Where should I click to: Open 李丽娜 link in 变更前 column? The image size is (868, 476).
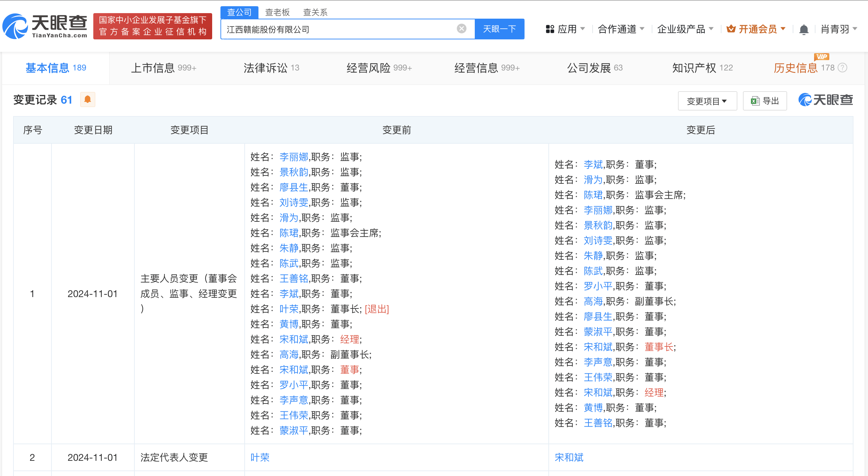tap(294, 157)
